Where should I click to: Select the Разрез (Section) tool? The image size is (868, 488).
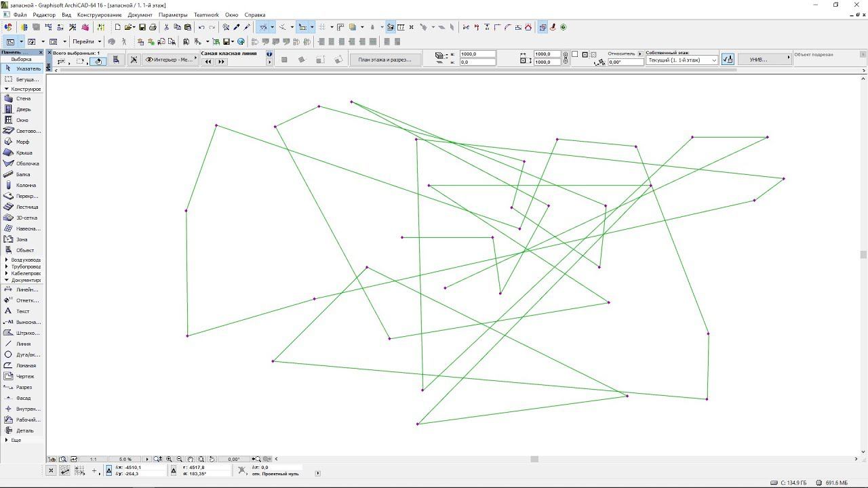pos(22,387)
